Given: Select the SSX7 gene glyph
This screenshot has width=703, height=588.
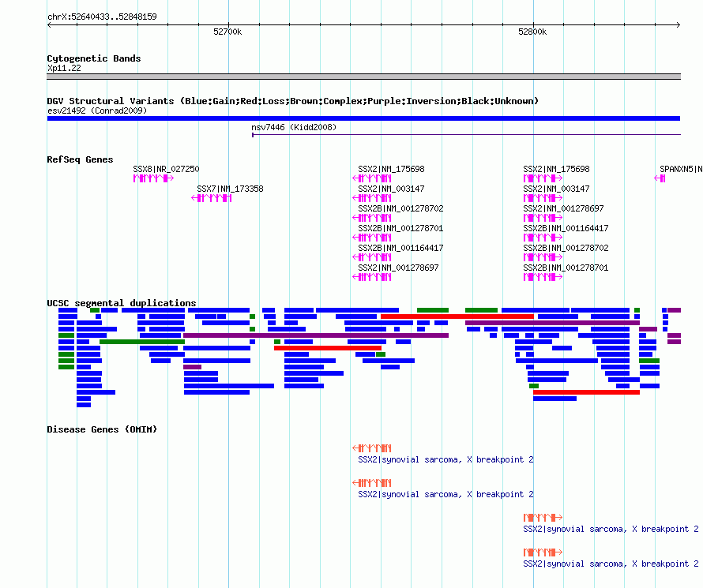Looking at the screenshot, I should click(x=211, y=198).
